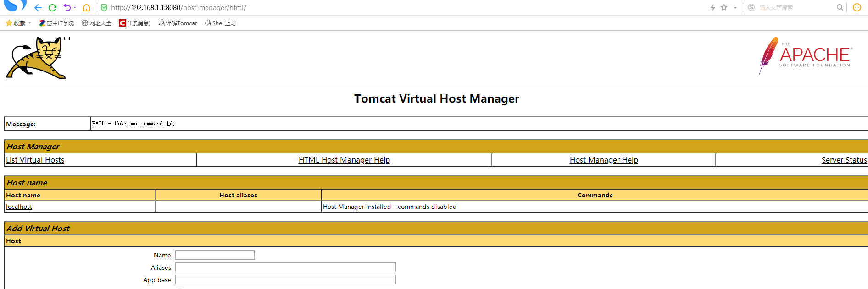
Task: Open the 慧中IT学院 bookmark
Action: tap(56, 23)
